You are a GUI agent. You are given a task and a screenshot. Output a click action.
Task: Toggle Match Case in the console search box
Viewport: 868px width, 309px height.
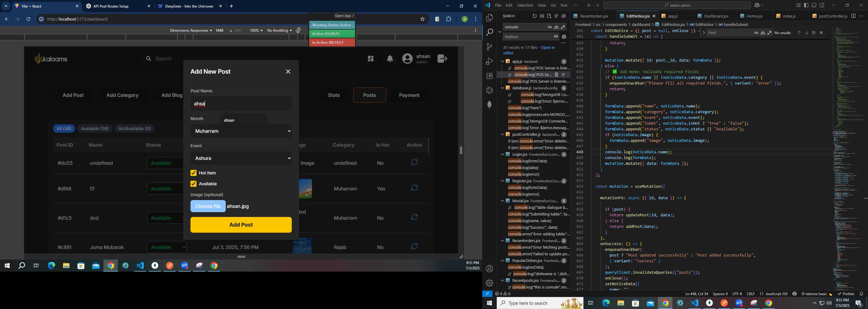pos(549,27)
